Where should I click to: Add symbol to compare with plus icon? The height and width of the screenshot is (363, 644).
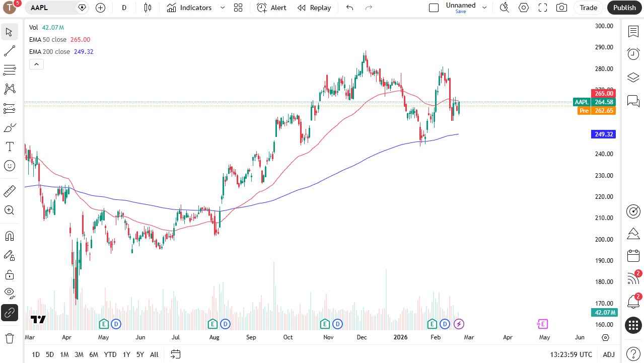[101, 8]
